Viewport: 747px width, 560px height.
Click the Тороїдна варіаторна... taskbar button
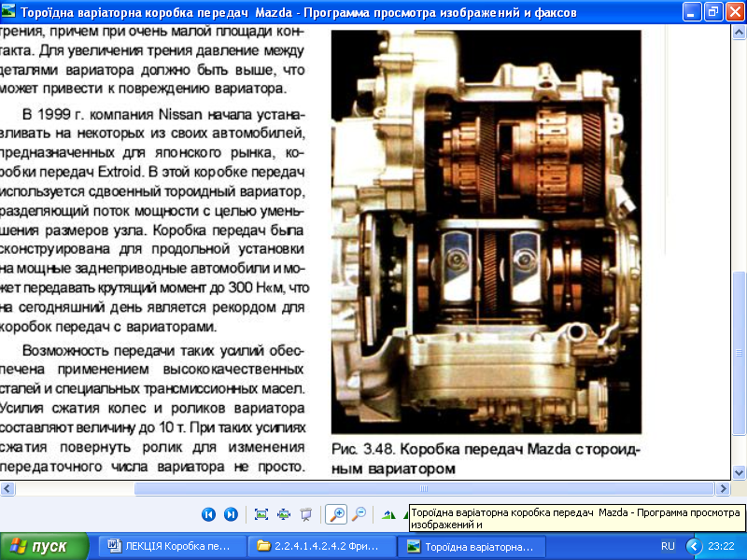472,546
